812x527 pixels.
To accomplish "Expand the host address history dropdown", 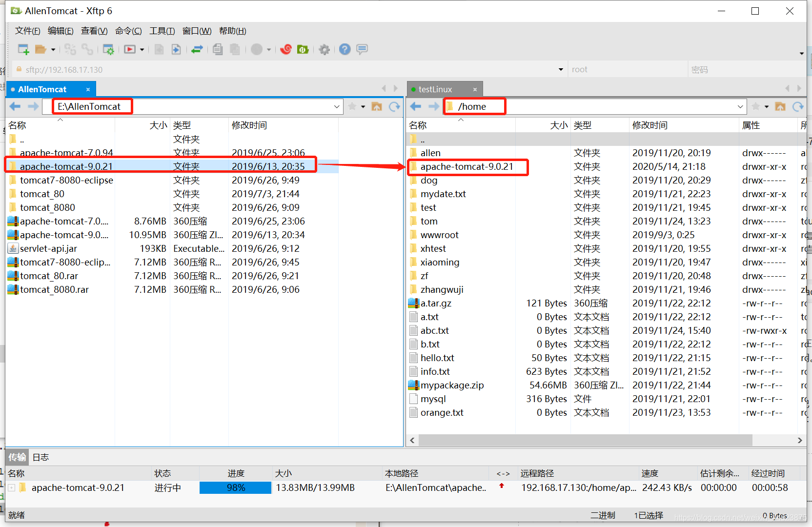I will click(x=561, y=69).
